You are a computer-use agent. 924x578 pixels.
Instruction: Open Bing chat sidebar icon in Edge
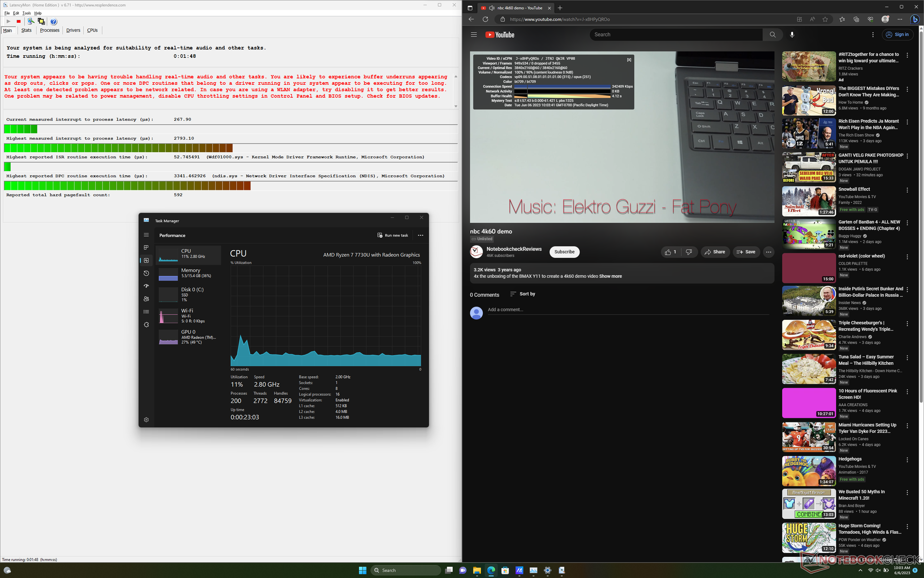915,19
